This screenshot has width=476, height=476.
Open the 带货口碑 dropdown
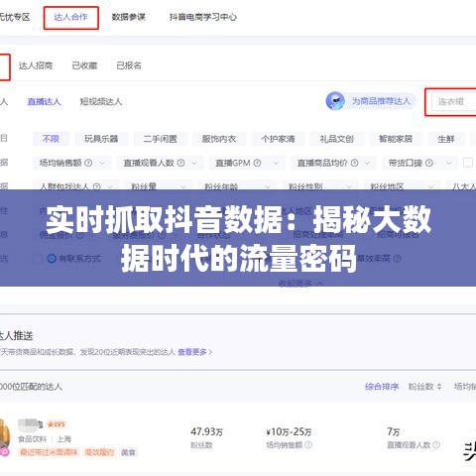(x=420, y=163)
